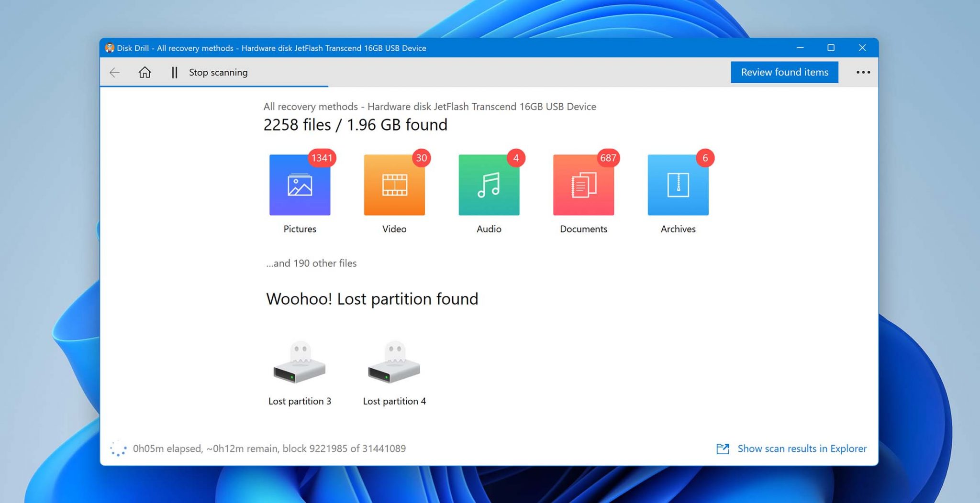Click the 687 badge on Documents
The width and height of the screenshot is (980, 503).
[608, 158]
